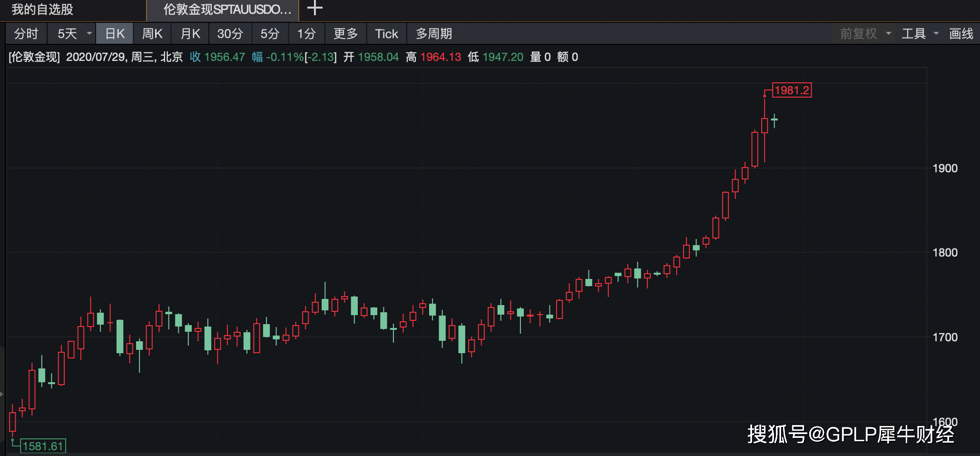The width and height of the screenshot is (980, 456).
Task: Switch to 分时 intraday view
Action: [x=26, y=34]
